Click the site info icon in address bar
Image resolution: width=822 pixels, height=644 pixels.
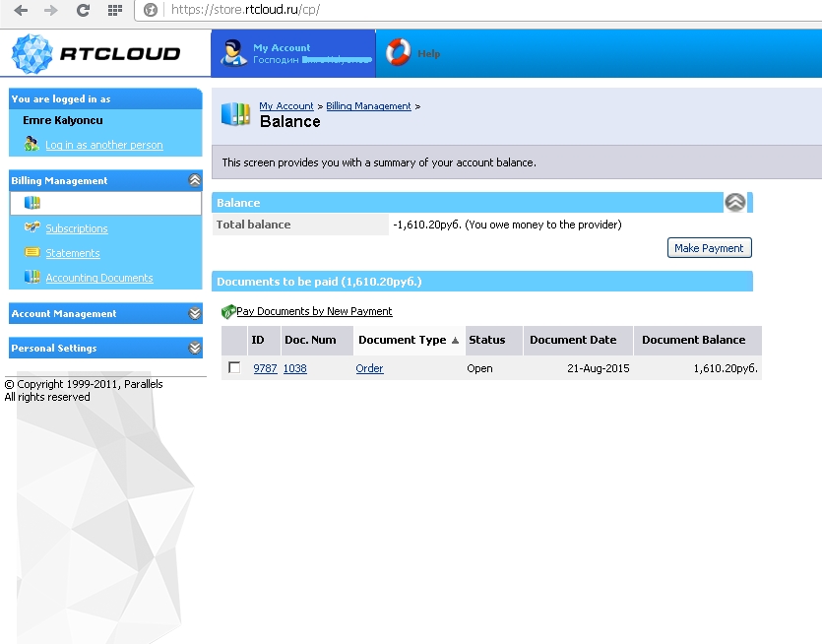point(151,10)
